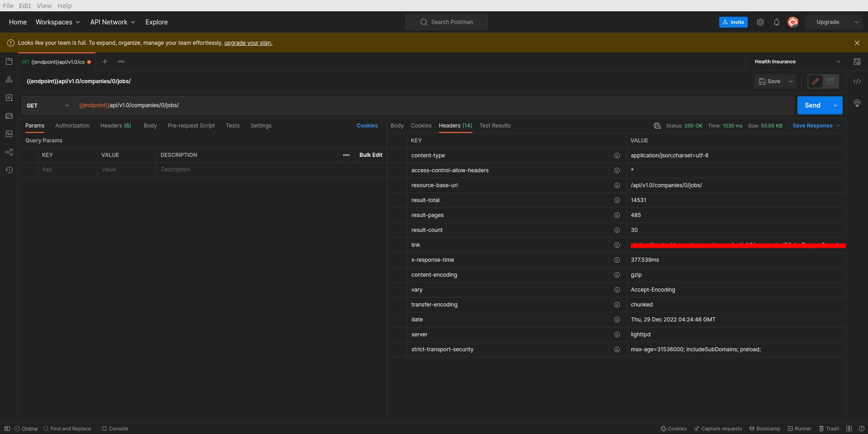Open Mock Servers sidebar icon
868x434 pixels.
[9, 116]
